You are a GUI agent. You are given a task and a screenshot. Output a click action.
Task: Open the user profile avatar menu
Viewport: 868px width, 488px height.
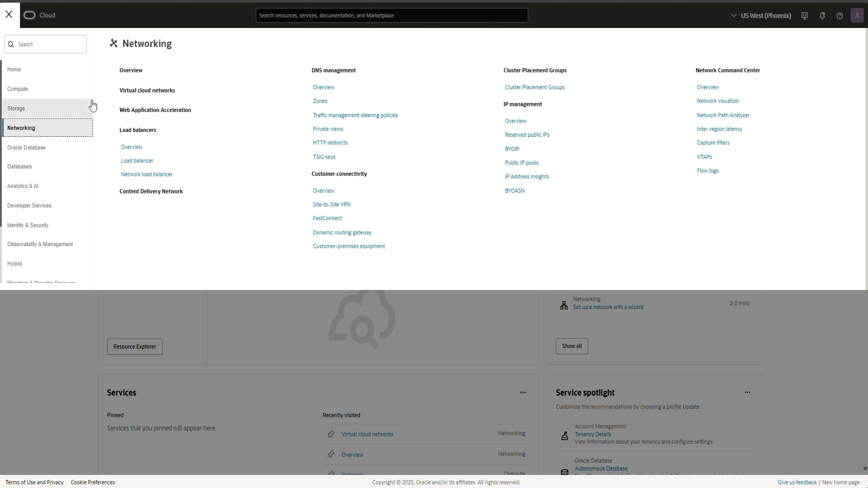[x=857, y=15]
